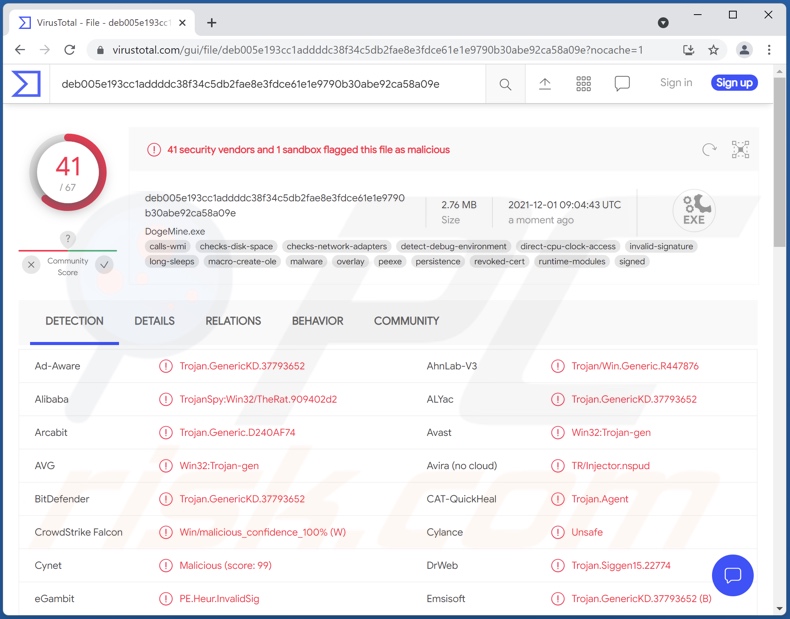This screenshot has width=790, height=619.
Task: Click the TR/Injector.nspud Avira result
Action: pos(610,466)
